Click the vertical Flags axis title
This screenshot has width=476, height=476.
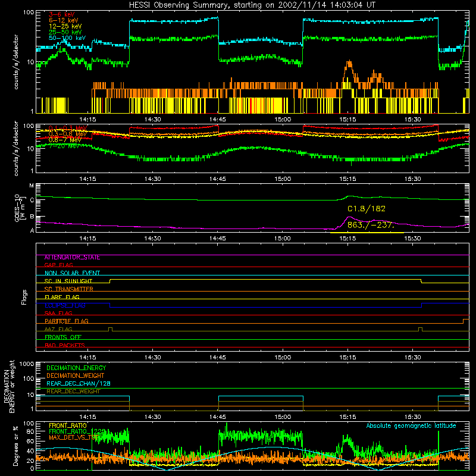24,297
